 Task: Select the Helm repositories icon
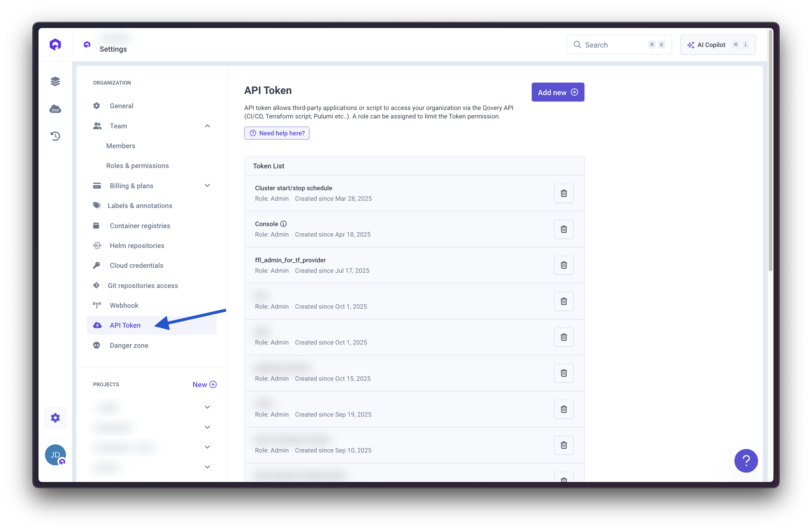click(x=97, y=245)
